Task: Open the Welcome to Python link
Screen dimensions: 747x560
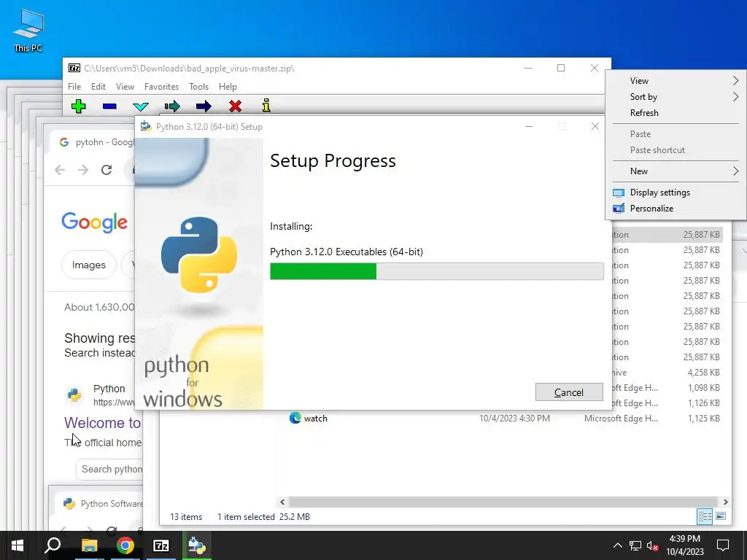Action: [x=102, y=423]
